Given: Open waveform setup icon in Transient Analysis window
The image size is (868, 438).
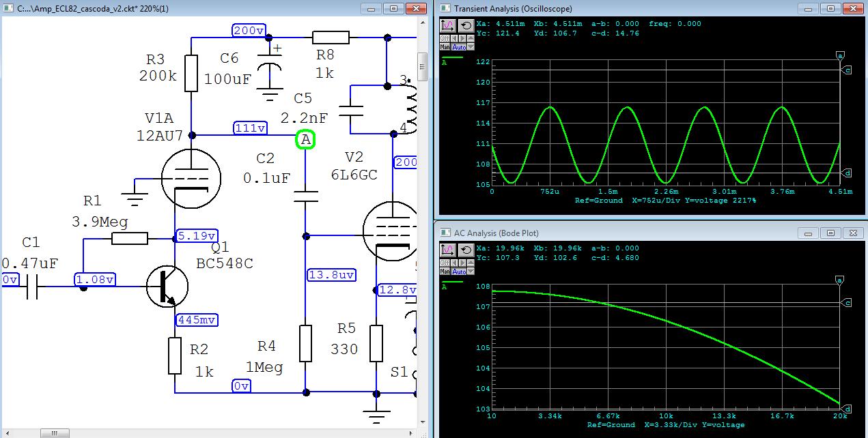Looking at the screenshot, I should (x=447, y=25).
